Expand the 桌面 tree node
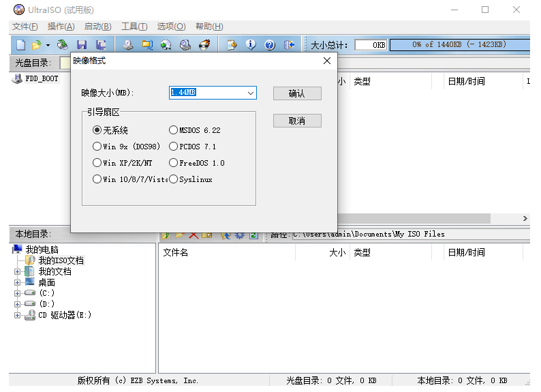This screenshot has width=541, height=392. (17, 283)
